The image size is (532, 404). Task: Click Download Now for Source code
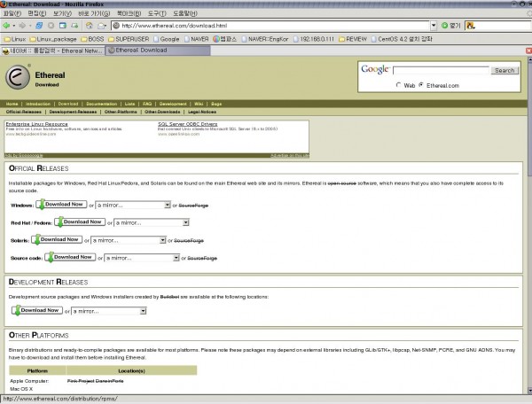(70, 257)
